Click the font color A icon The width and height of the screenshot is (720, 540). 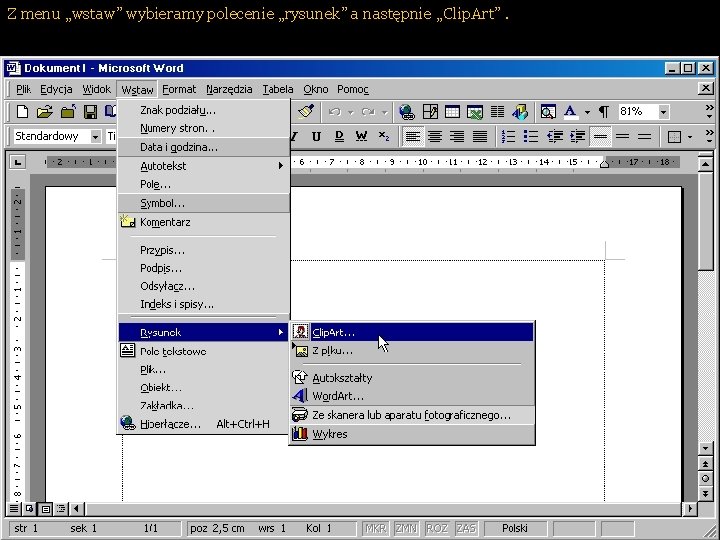[x=570, y=112]
